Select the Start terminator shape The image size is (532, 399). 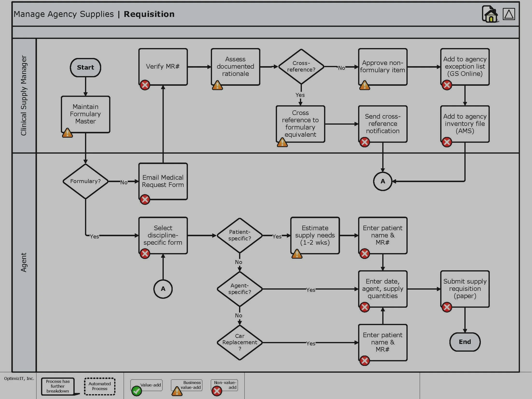point(85,67)
